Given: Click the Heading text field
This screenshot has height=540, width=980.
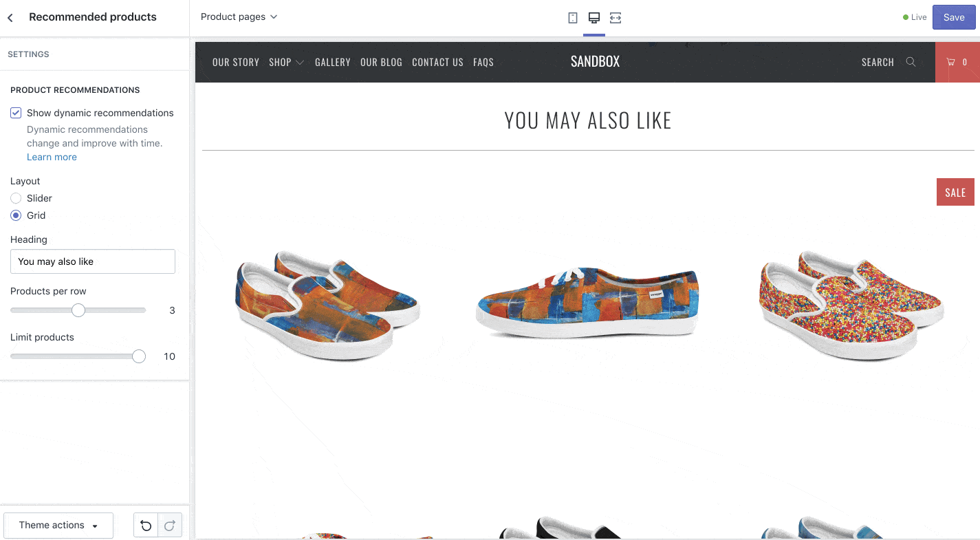Looking at the screenshot, I should point(93,261).
